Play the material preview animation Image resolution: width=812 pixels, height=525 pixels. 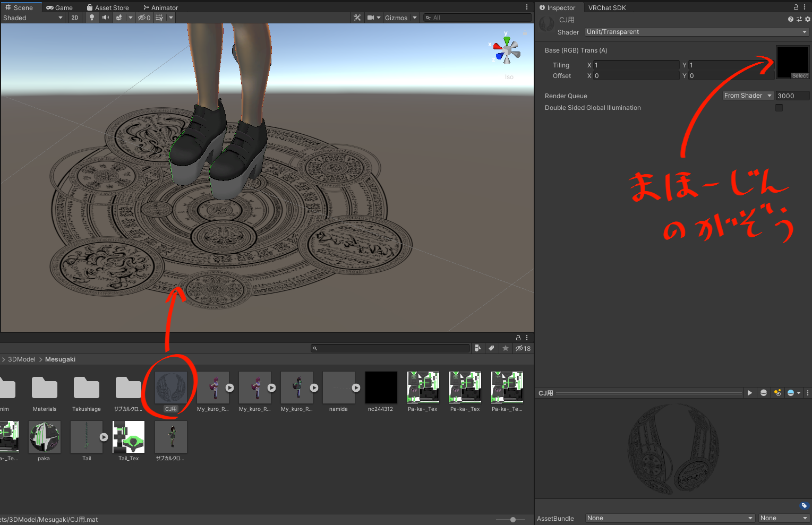pyautogui.click(x=749, y=393)
